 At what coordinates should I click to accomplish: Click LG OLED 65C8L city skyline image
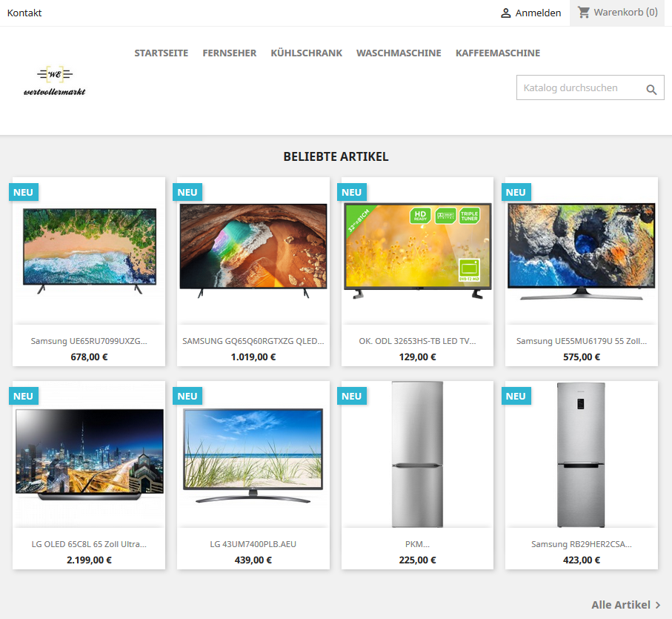(90, 454)
